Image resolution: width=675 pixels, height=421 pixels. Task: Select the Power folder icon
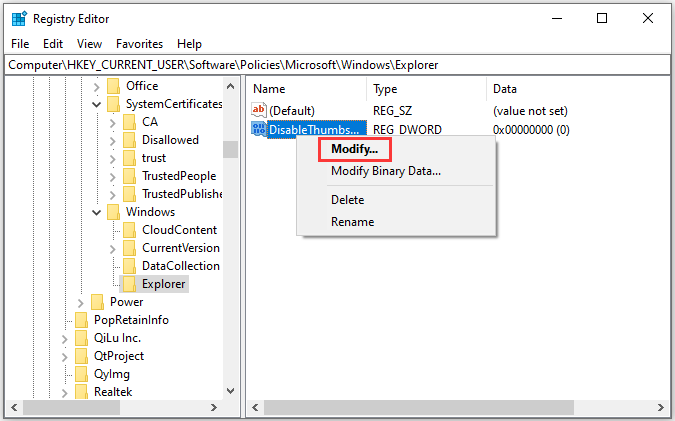98,302
